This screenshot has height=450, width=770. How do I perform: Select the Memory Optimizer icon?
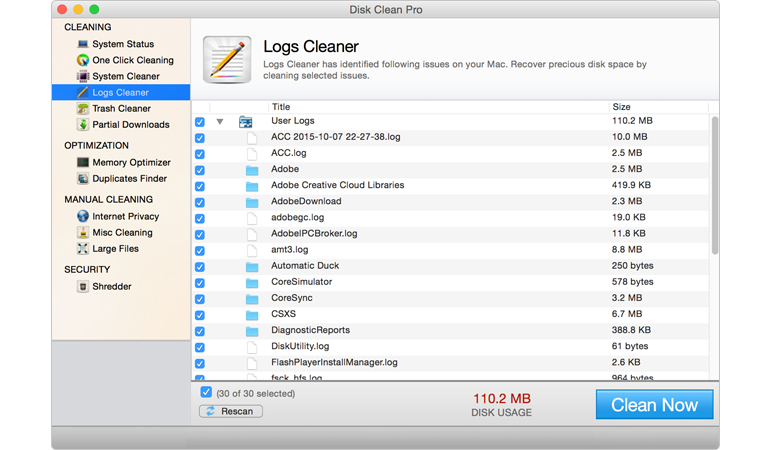83,162
